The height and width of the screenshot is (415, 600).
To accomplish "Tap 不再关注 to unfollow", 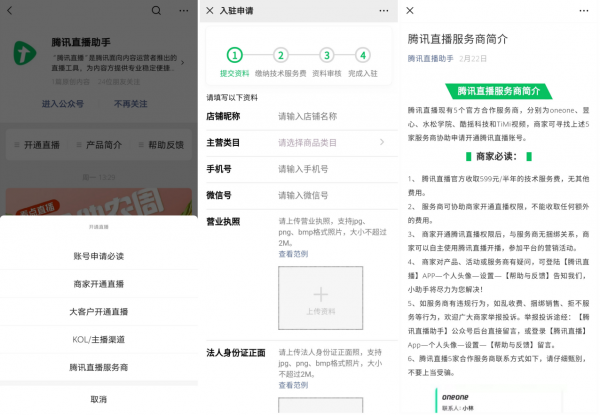I will (x=130, y=104).
